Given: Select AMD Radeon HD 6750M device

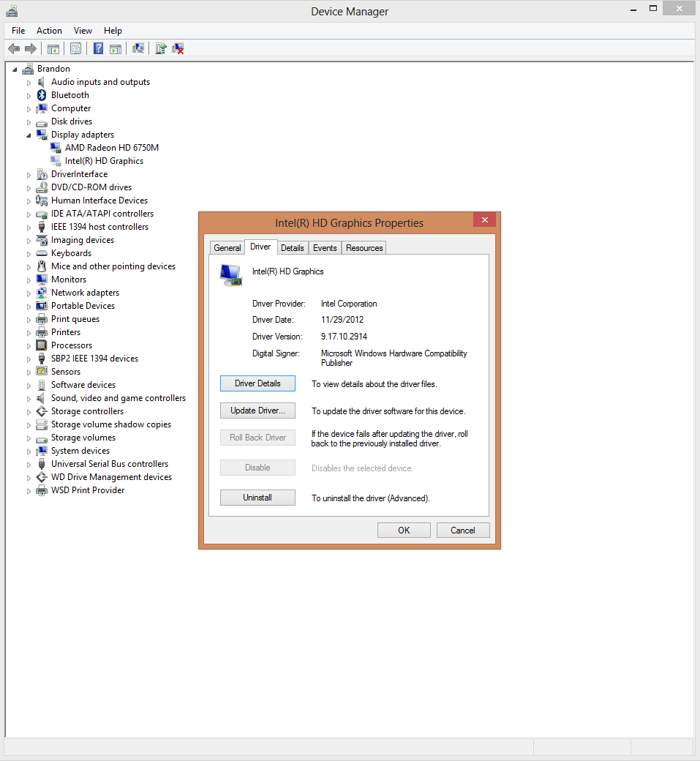Looking at the screenshot, I should [x=112, y=148].
